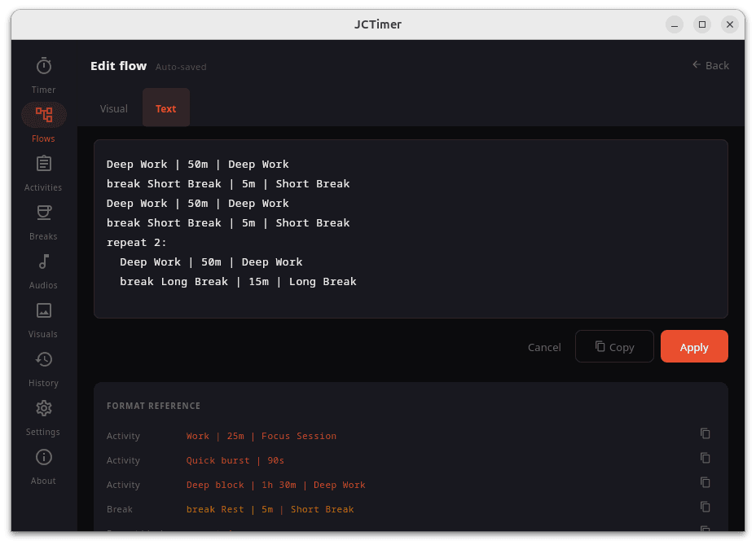Open the History clock icon
This screenshot has height=545, width=756.
(43, 359)
